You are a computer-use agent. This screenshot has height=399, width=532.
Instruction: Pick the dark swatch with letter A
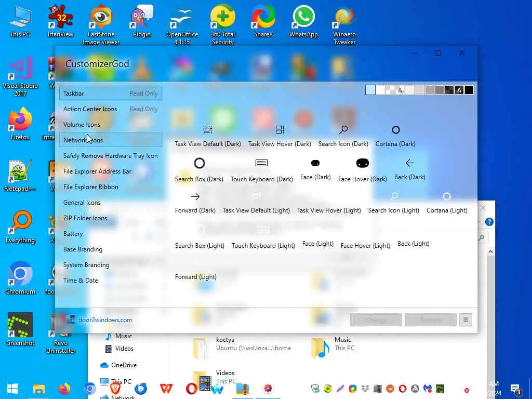[459, 90]
